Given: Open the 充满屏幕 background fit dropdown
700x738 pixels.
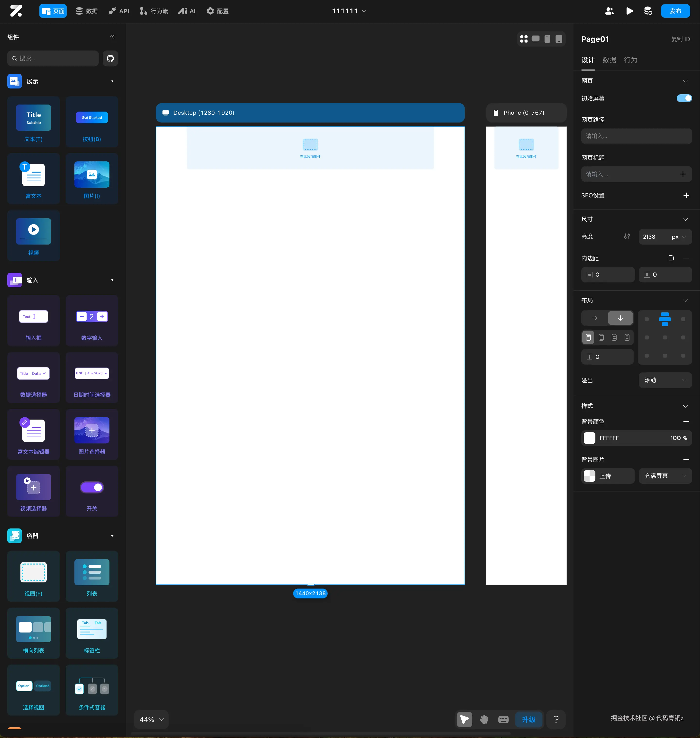Looking at the screenshot, I should click(665, 476).
